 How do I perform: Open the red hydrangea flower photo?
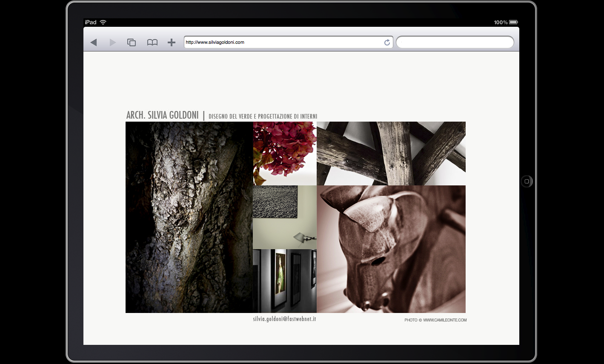(x=285, y=154)
